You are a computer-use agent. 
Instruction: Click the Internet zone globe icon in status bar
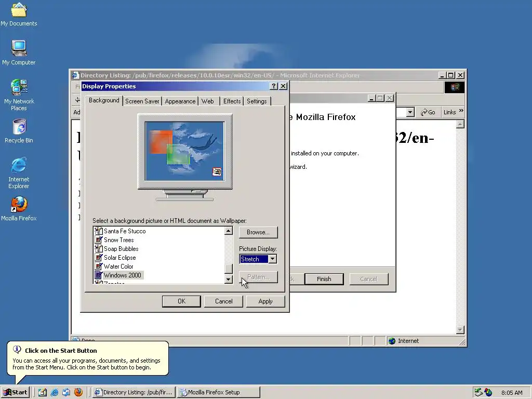[x=392, y=341]
